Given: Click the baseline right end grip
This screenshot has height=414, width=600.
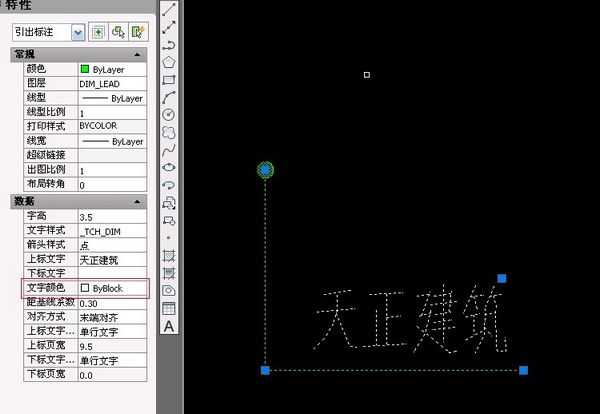Looking at the screenshot, I should (x=523, y=370).
